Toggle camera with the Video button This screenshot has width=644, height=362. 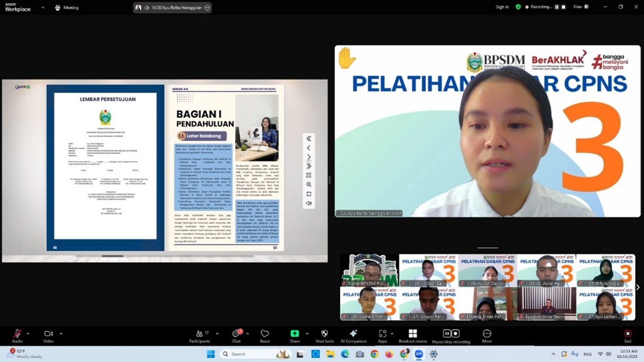[48, 334]
